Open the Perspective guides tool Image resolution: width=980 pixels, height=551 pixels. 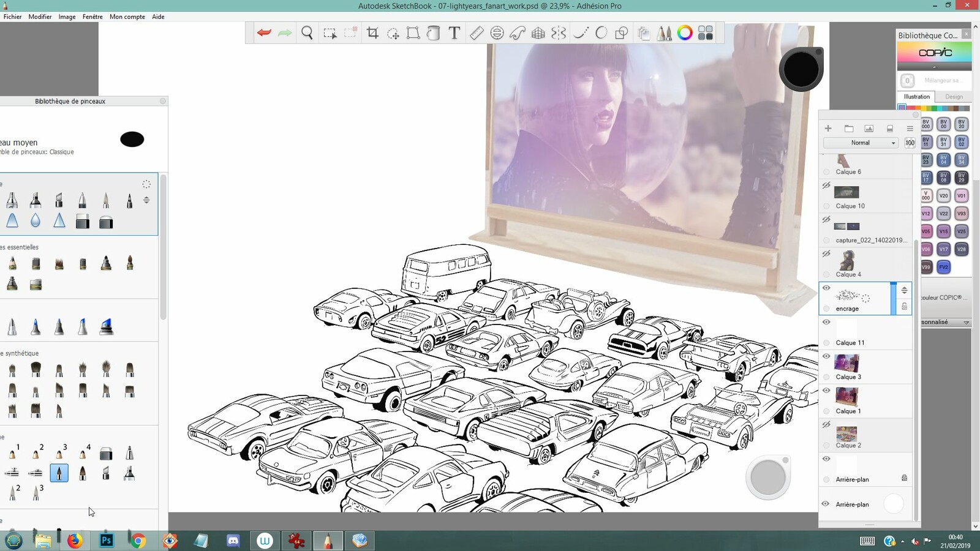pos(538,33)
